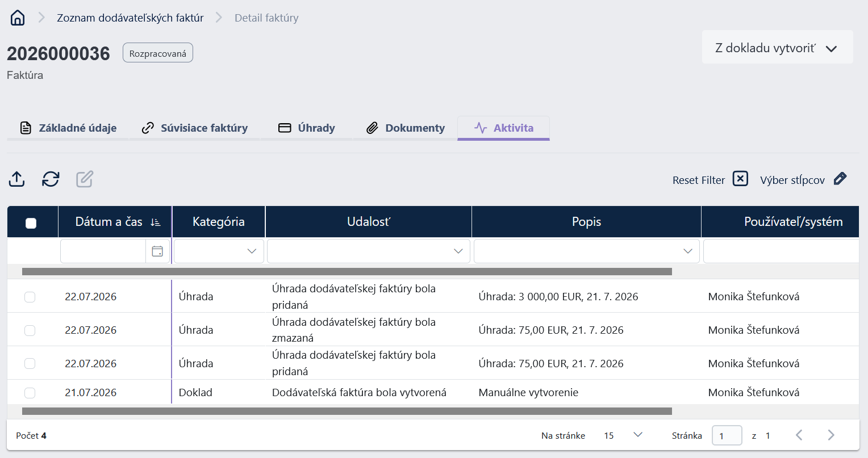Click Reset Filter X icon
Image resolution: width=868 pixels, height=458 pixels.
[740, 179]
